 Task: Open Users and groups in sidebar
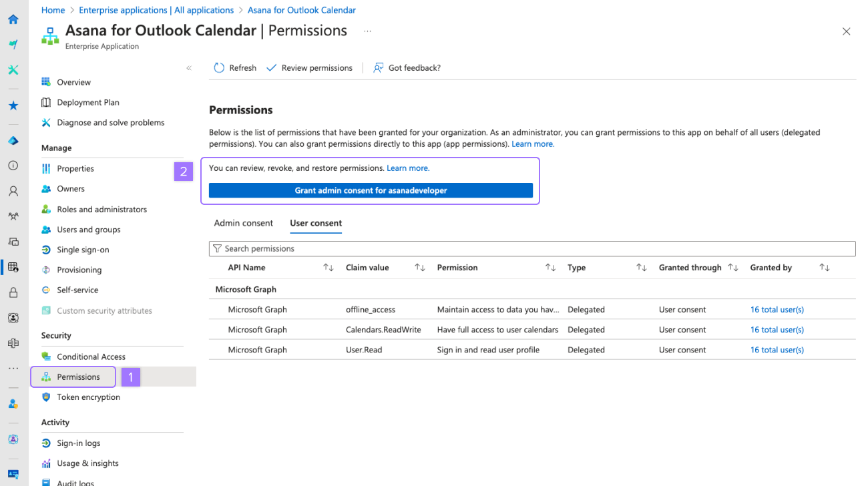[89, 230]
